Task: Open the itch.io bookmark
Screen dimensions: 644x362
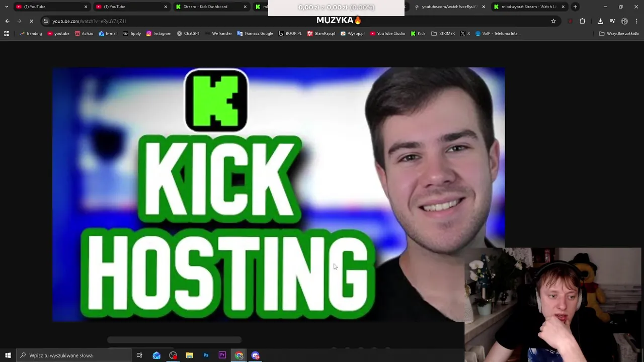Action: [84, 34]
